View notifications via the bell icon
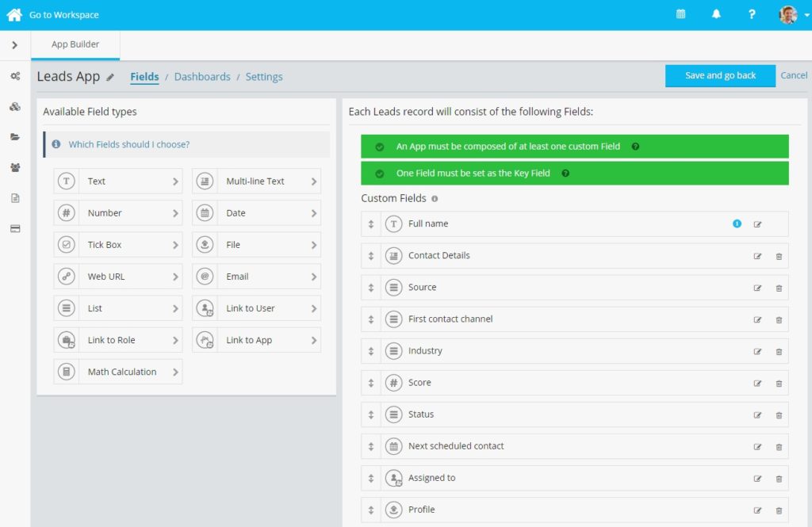 [716, 14]
